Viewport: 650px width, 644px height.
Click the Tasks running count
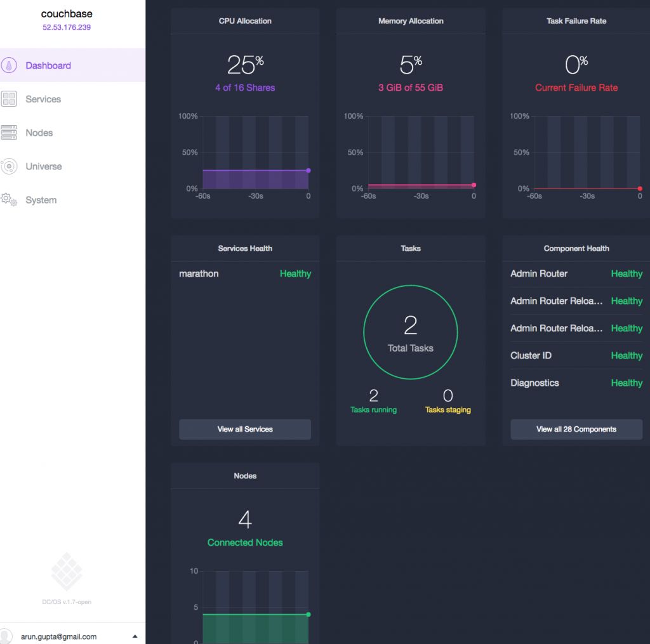pyautogui.click(x=373, y=396)
